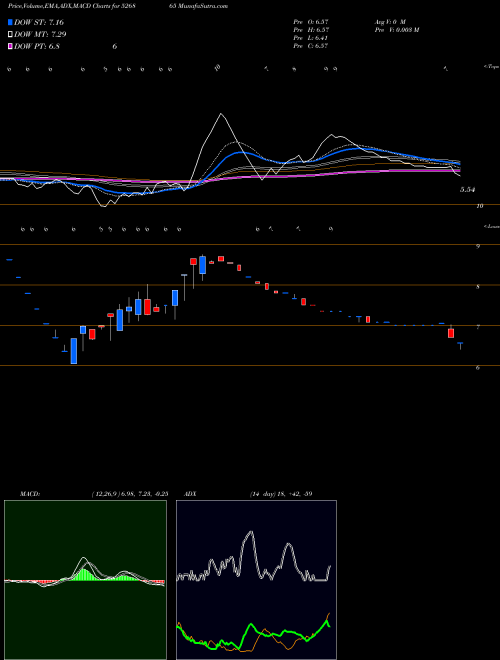This screenshot has height=660, width=500.
Task: Click the white price line peak on the EMA chart
Action: (220, 114)
